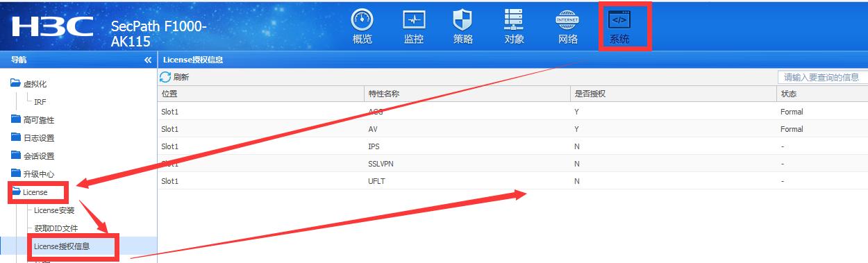The image size is (868, 263).
Task: Click the Formal status in AV row
Action: coord(792,129)
